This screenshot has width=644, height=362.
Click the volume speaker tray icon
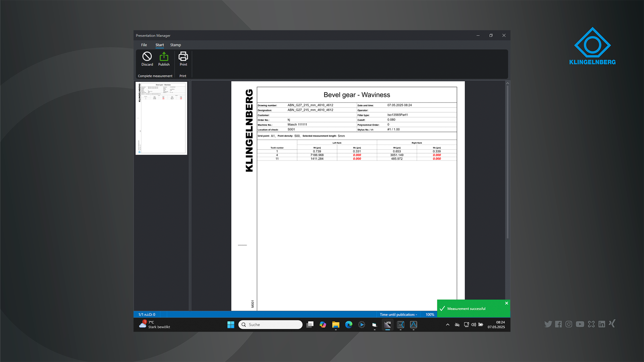click(474, 324)
